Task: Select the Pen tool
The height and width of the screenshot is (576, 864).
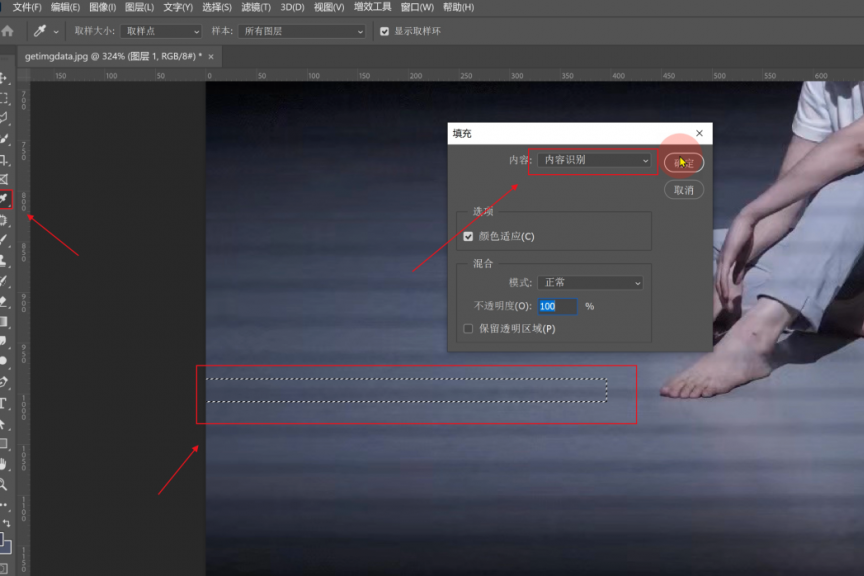Action: point(4,382)
